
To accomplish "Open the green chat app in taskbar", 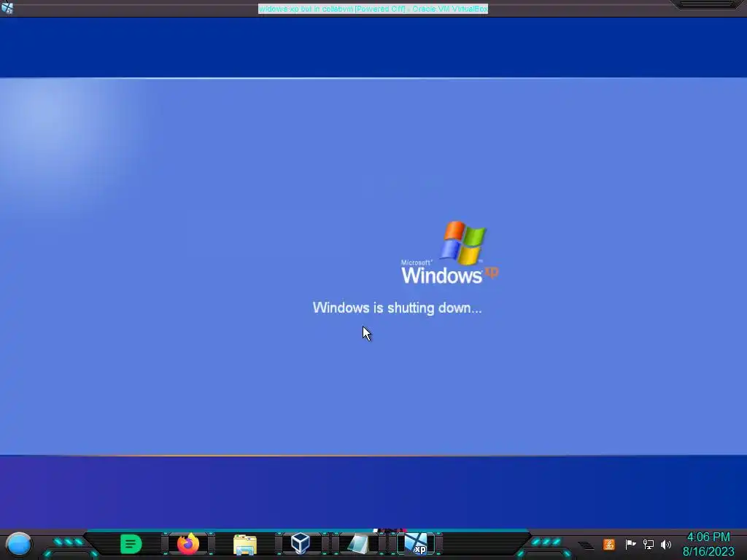I will (131, 544).
